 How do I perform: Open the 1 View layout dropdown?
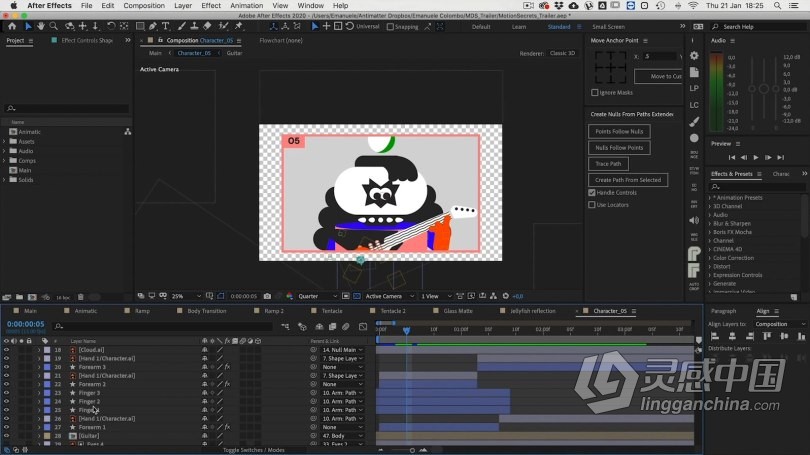pos(436,296)
